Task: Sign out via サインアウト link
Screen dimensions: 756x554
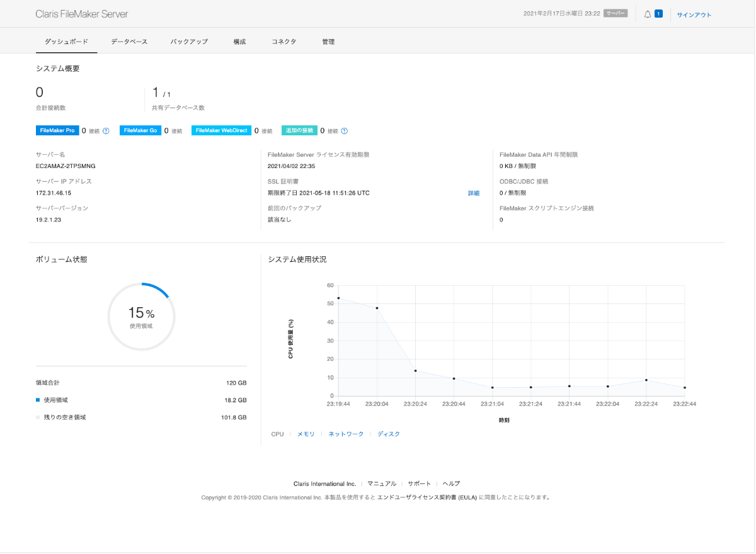Action: click(694, 14)
